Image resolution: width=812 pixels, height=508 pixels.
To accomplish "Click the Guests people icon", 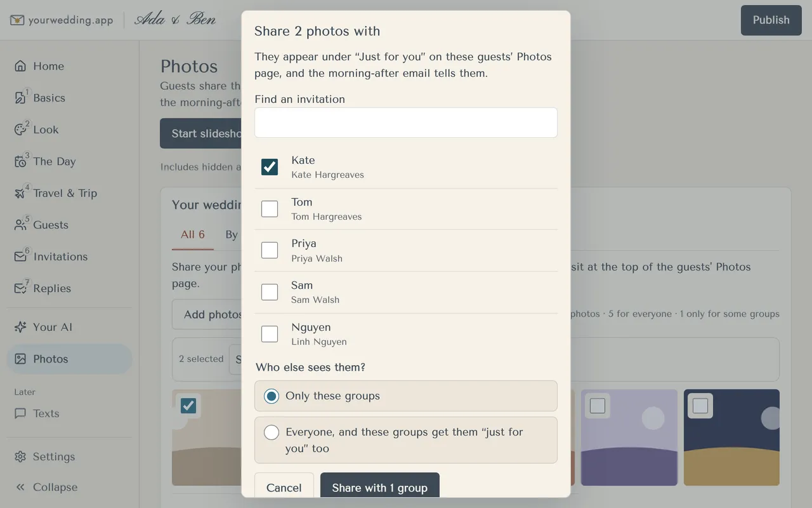I will pyautogui.click(x=20, y=225).
